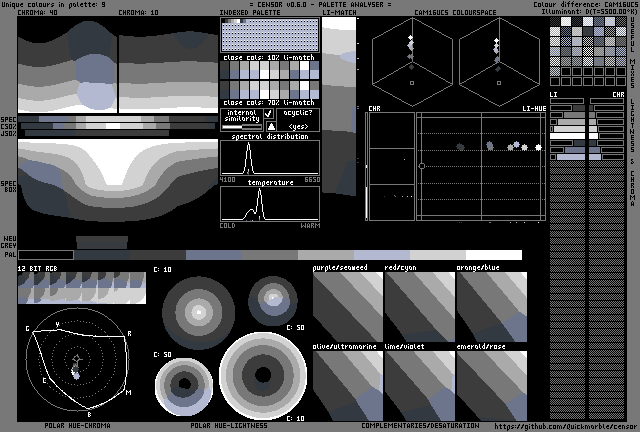The width and height of the screenshot is (640, 432).
Task: Click the lime/violet gradient tile
Action: 419,385
